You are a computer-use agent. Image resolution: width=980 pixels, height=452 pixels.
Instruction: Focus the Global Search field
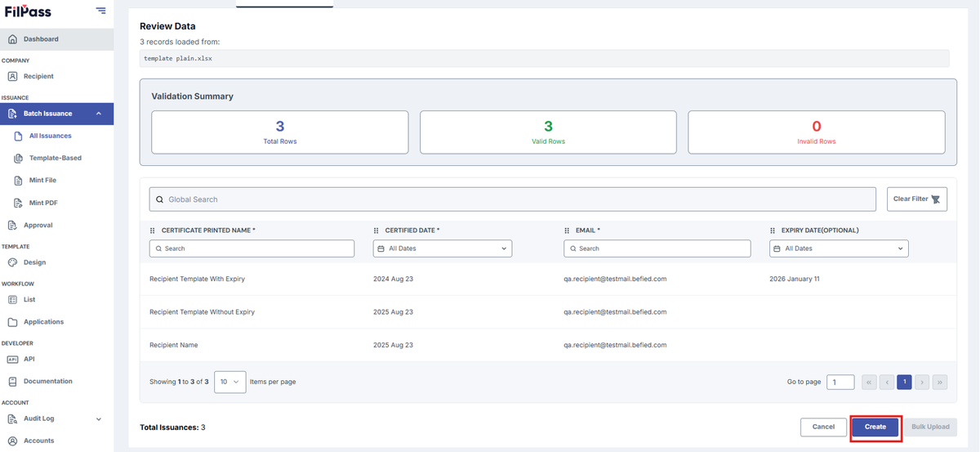[512, 199]
